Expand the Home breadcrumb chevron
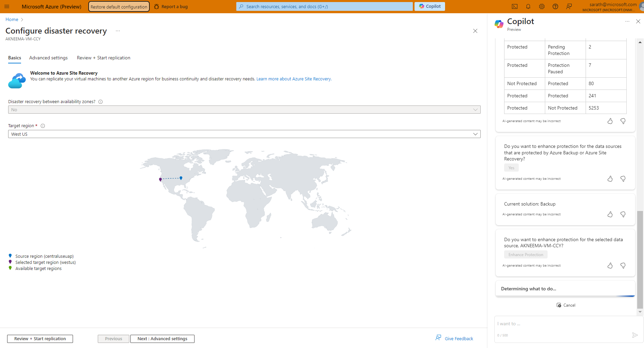The image size is (644, 348). (22, 20)
